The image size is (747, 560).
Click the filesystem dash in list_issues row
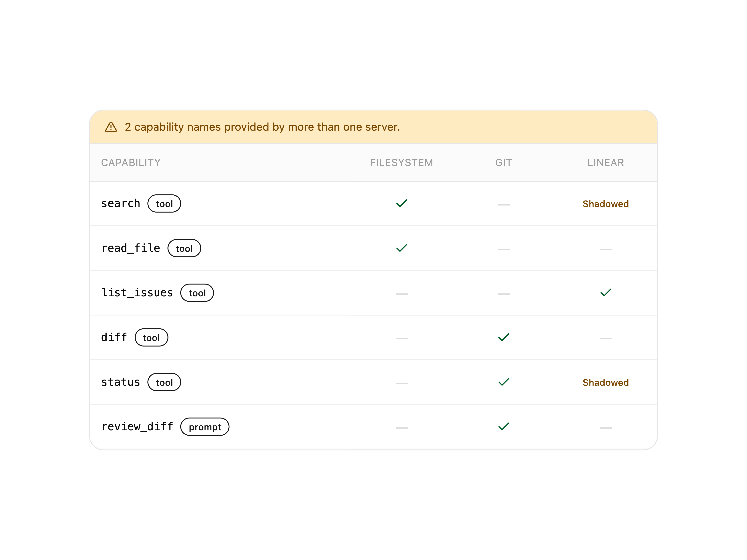tap(402, 294)
